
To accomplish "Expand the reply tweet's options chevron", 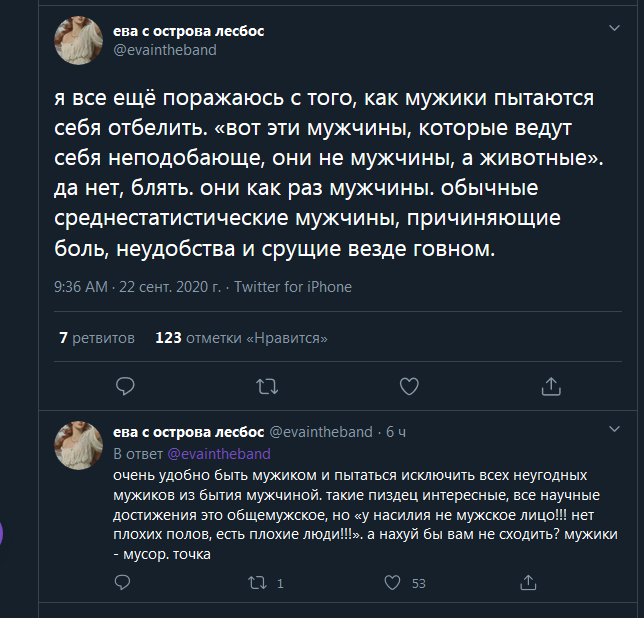I will click(x=615, y=427).
